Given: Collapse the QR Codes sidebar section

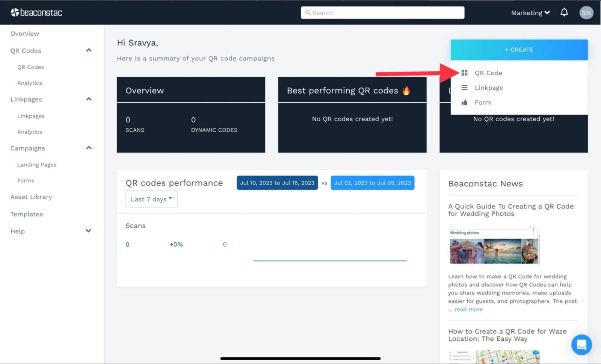Looking at the screenshot, I should 89,50.
